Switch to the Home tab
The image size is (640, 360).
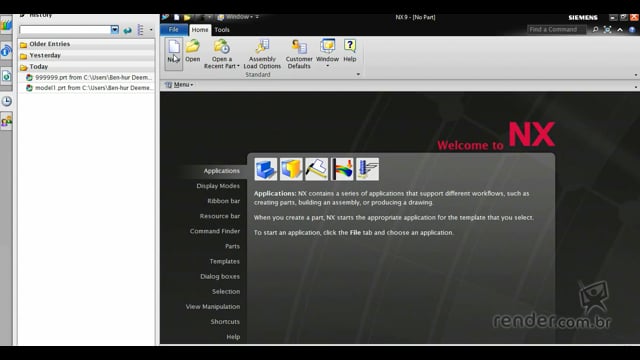pyautogui.click(x=200, y=29)
